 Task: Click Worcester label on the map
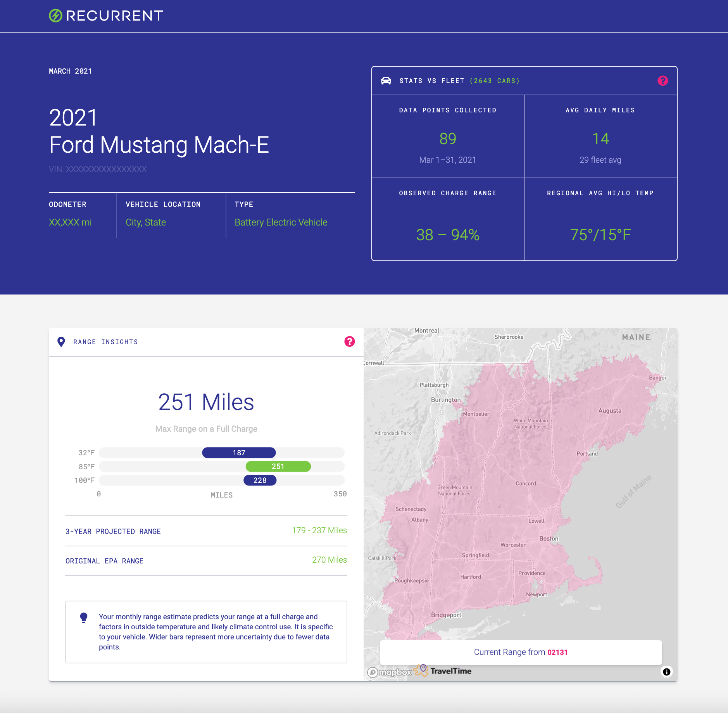pos(513,545)
